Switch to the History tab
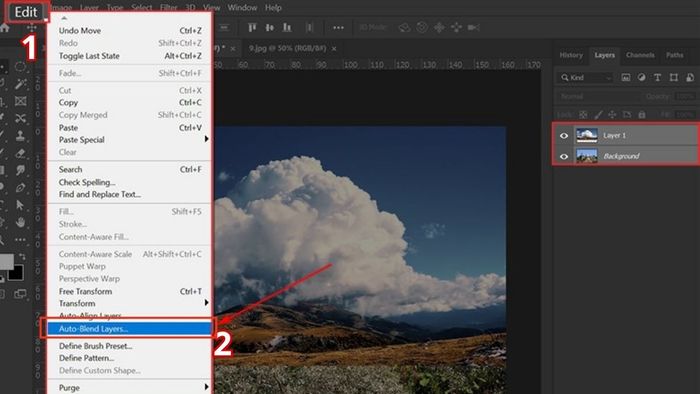 (571, 55)
